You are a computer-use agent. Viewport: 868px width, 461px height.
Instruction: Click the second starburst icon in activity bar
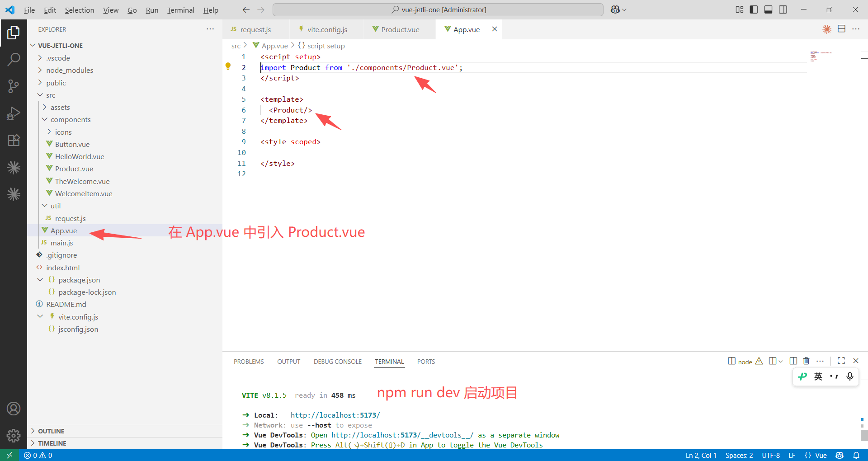point(14,194)
